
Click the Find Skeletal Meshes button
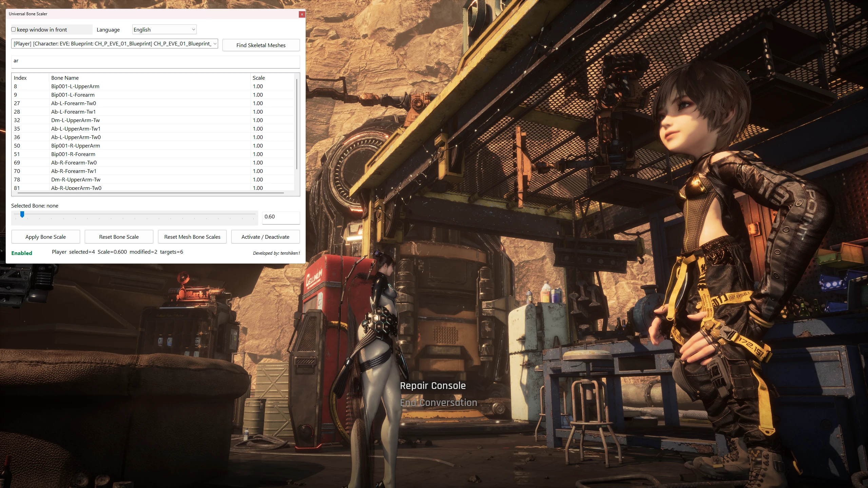point(261,45)
